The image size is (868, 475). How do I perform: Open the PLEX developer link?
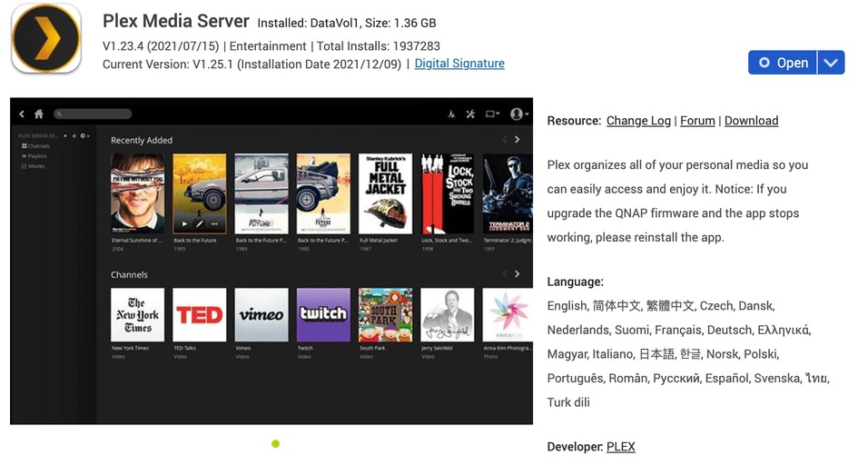[x=620, y=447]
